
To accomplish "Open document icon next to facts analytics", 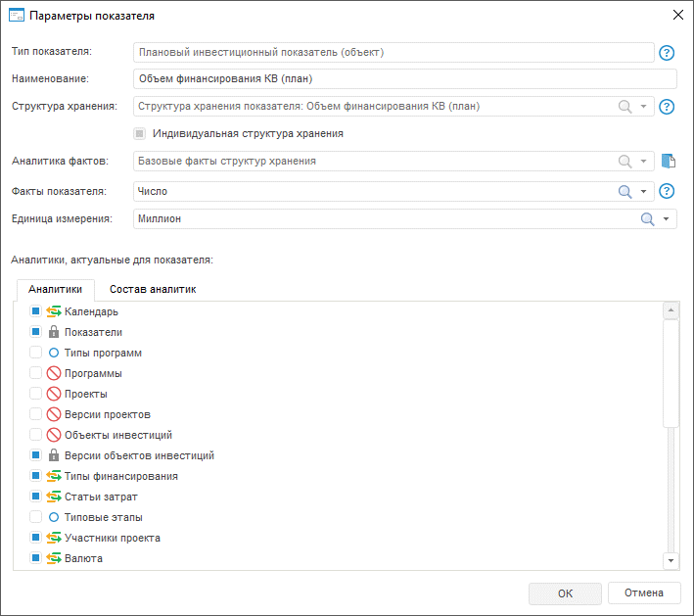I will coord(669,162).
